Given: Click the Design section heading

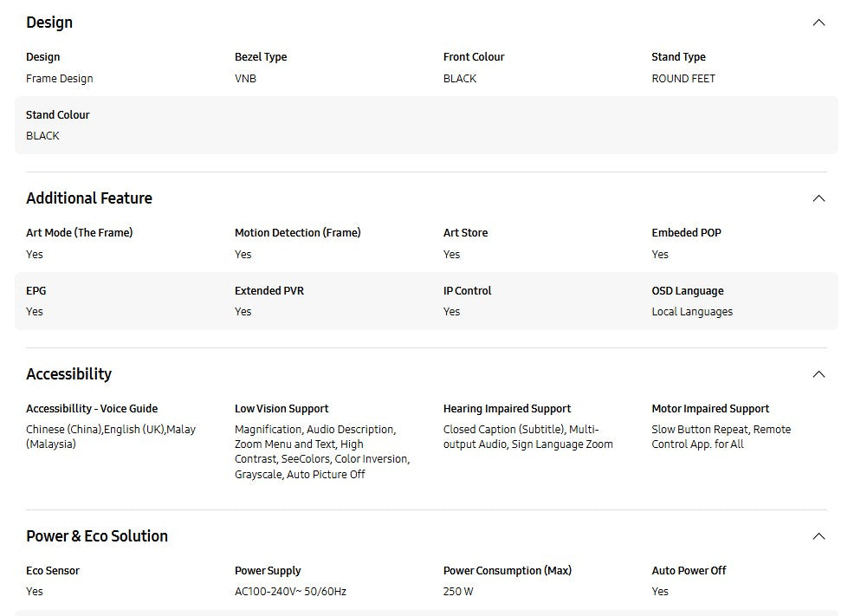Looking at the screenshot, I should [49, 23].
